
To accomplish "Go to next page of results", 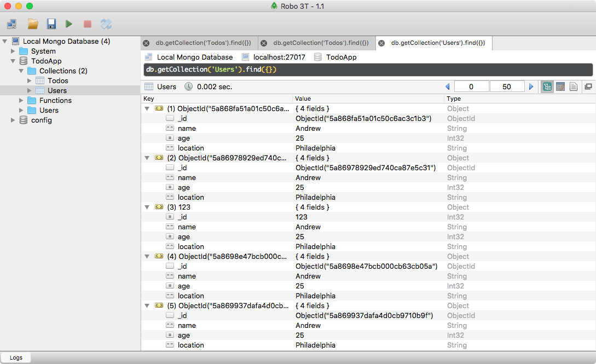I will (x=531, y=86).
